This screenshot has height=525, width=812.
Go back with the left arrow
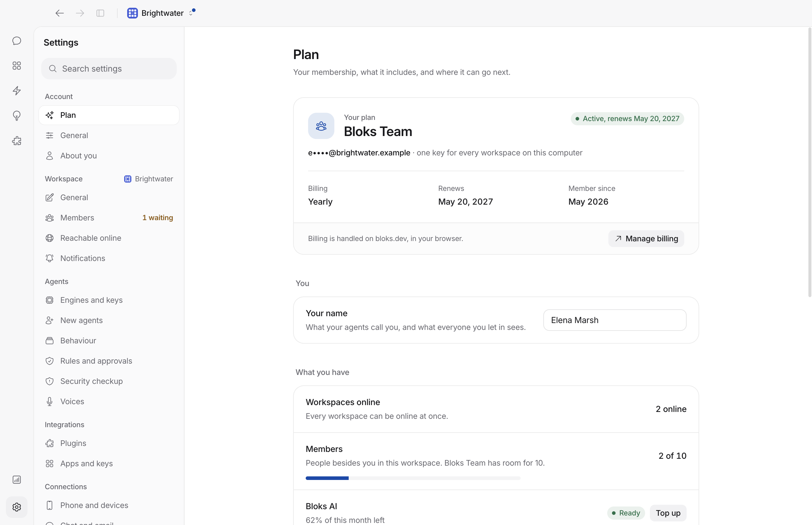click(x=60, y=13)
